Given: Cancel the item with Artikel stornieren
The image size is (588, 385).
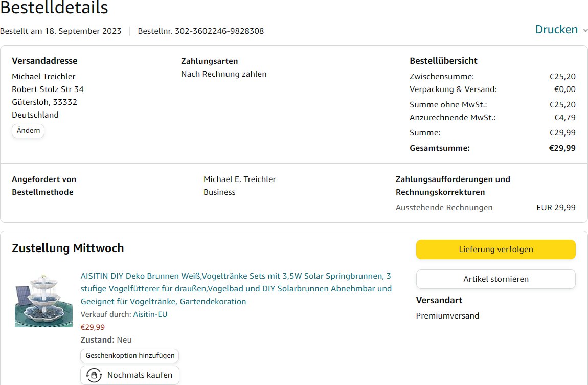Looking at the screenshot, I should coord(495,279).
